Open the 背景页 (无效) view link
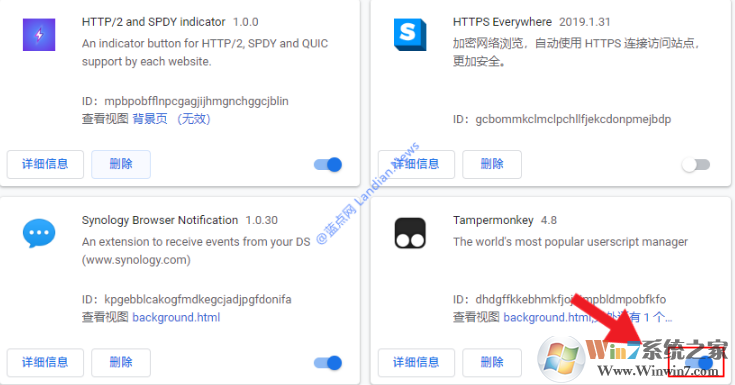The image size is (735, 385). (x=172, y=119)
